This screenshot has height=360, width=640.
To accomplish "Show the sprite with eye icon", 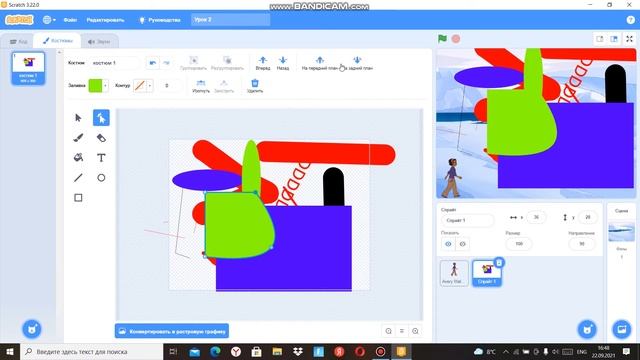I will (448, 244).
